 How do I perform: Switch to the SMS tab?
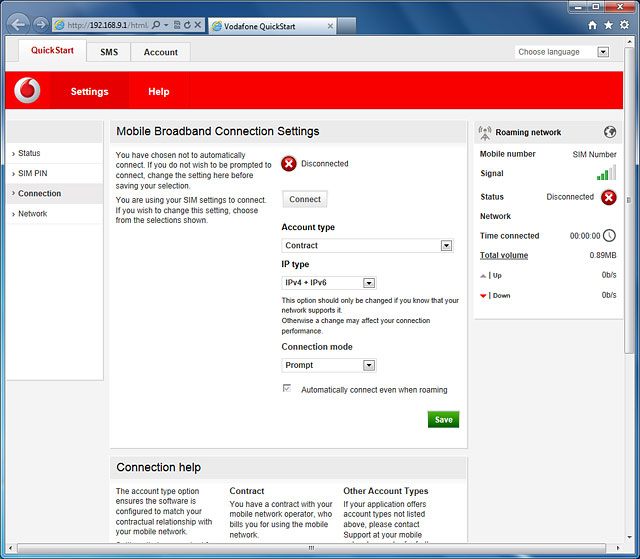click(108, 52)
